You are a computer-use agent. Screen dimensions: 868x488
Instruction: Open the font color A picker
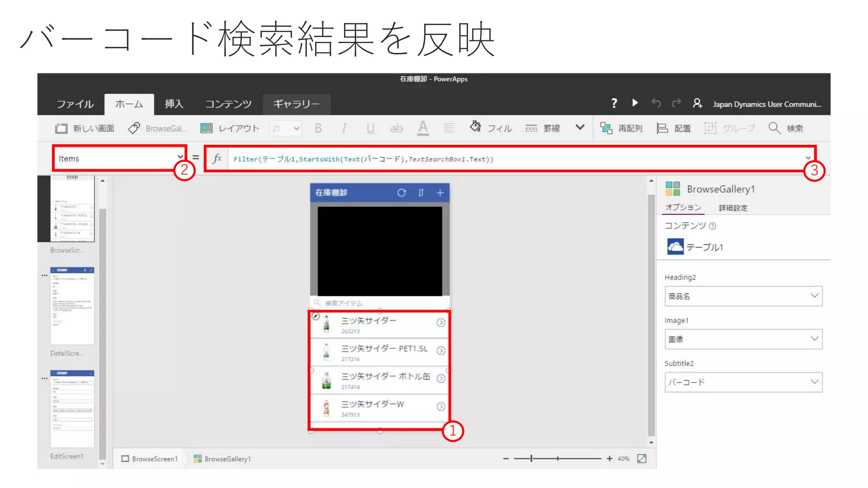click(x=423, y=128)
